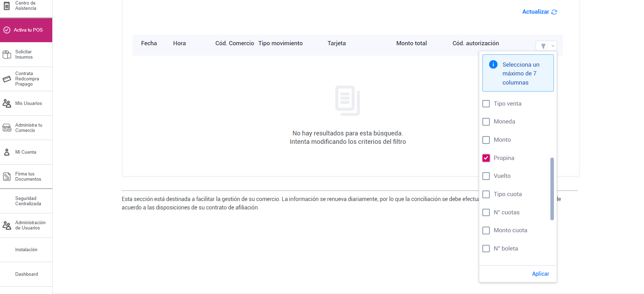Click the Fecha column header
This screenshot has width=644, height=294.
point(149,44)
